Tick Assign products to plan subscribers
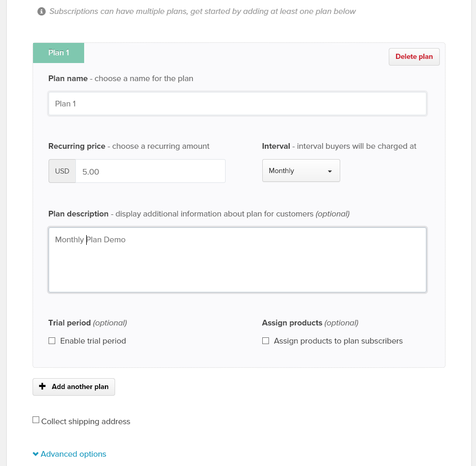Image resolution: width=476 pixels, height=466 pixels. 265,341
